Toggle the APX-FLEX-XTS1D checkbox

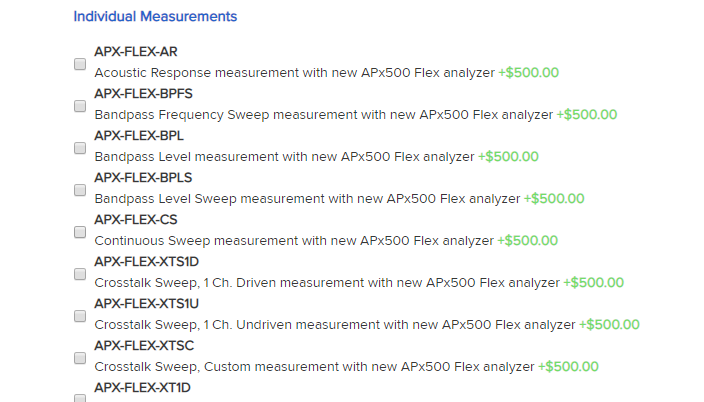(x=80, y=274)
